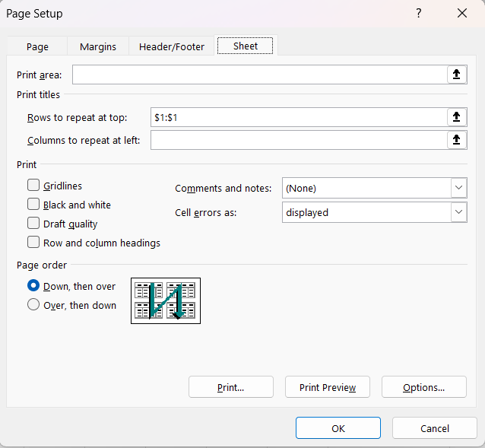Enable the Gridlines checkbox
The image size is (485, 448).
tap(33, 185)
